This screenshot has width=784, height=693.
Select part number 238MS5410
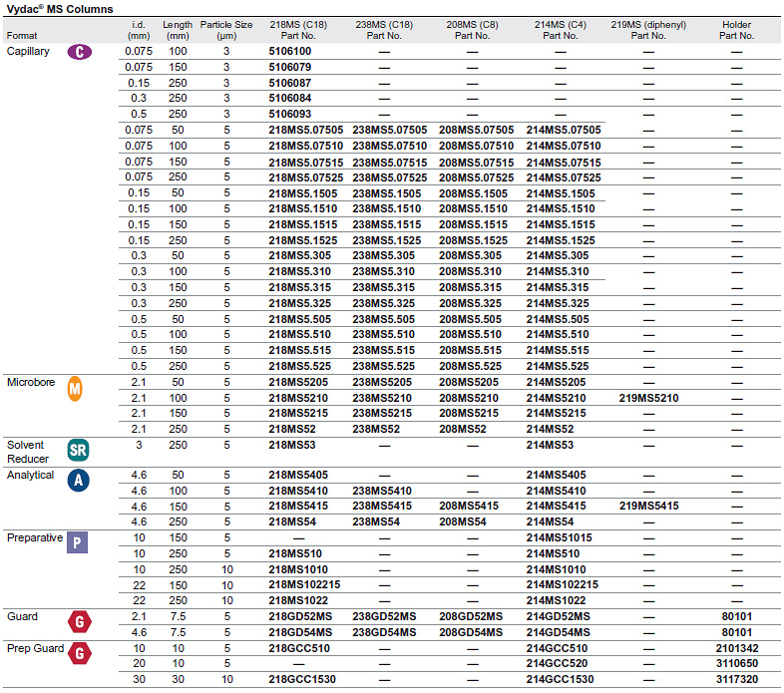(x=382, y=491)
